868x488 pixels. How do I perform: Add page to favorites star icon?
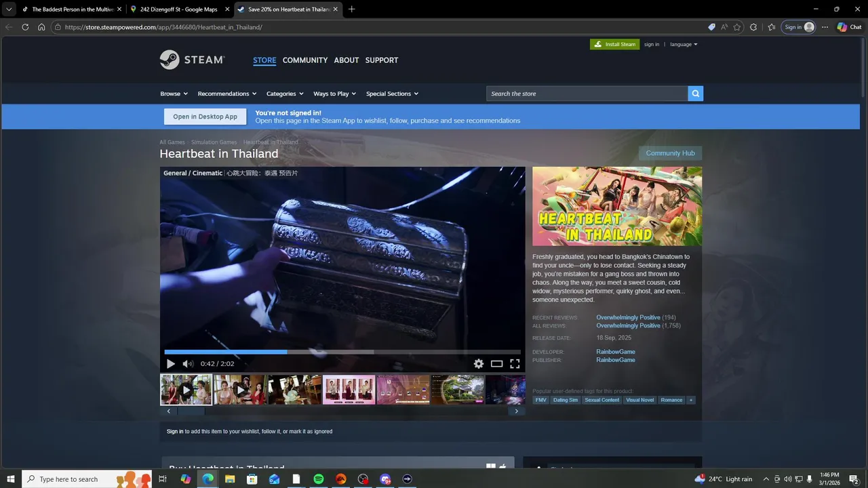(x=737, y=27)
